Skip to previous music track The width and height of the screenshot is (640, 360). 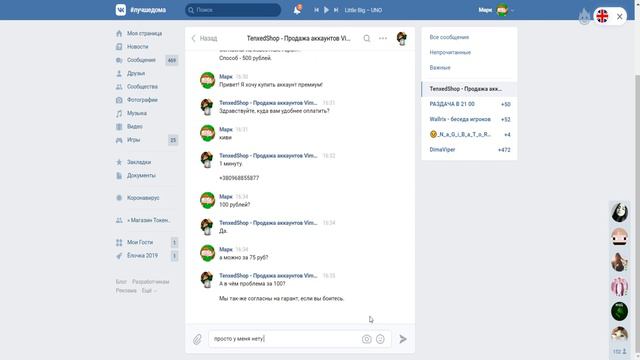(316, 10)
